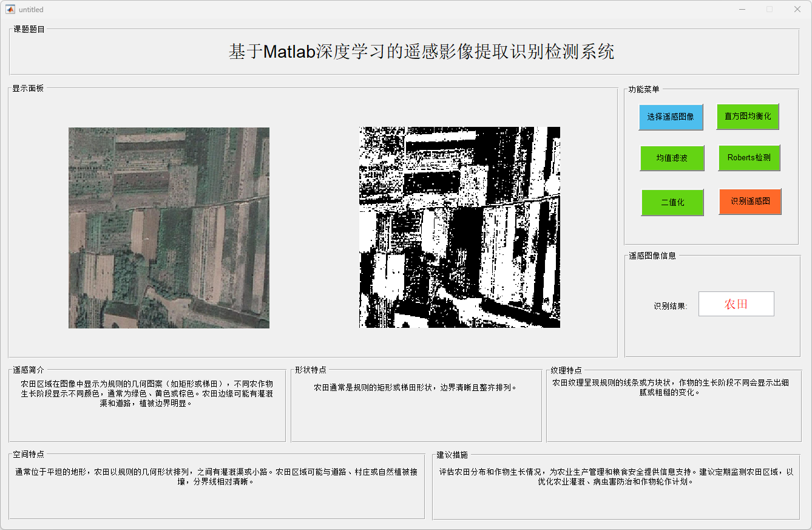The height and width of the screenshot is (530, 812).
Task: Click the original farmland satellite image
Action: coord(169,228)
